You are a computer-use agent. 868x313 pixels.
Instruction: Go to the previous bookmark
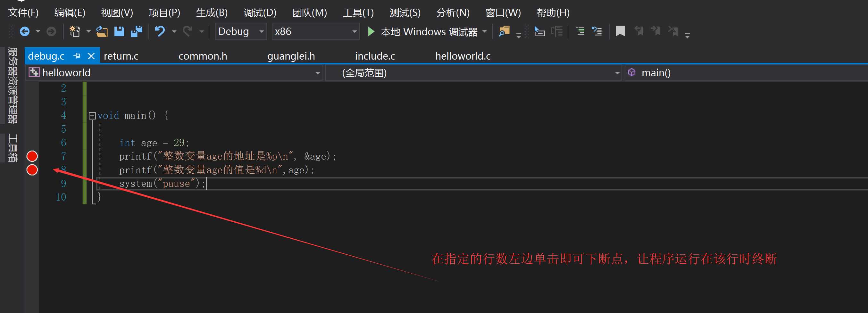point(638,31)
